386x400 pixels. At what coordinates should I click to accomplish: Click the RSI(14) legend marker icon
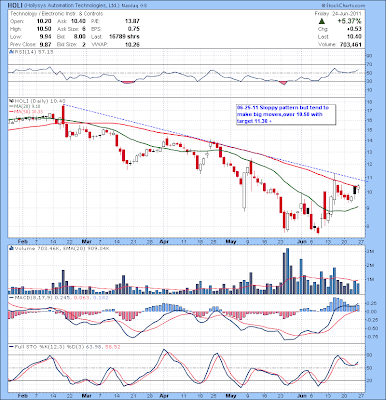[x=10, y=52]
